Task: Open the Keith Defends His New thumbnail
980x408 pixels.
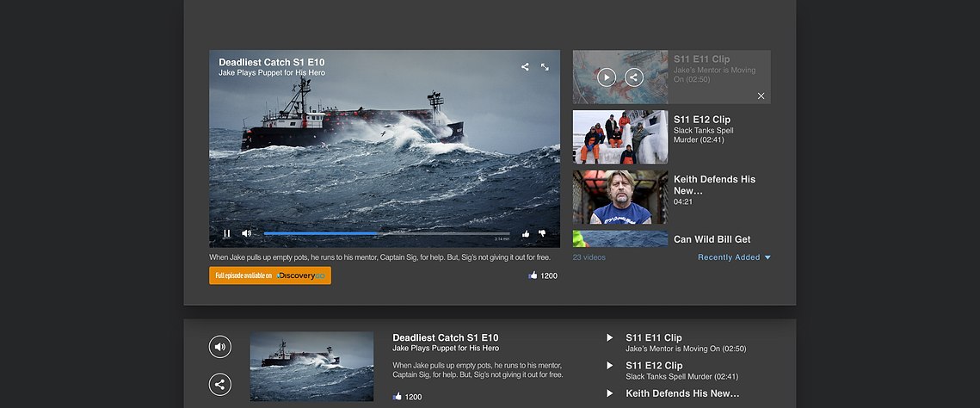Action: coord(620,197)
